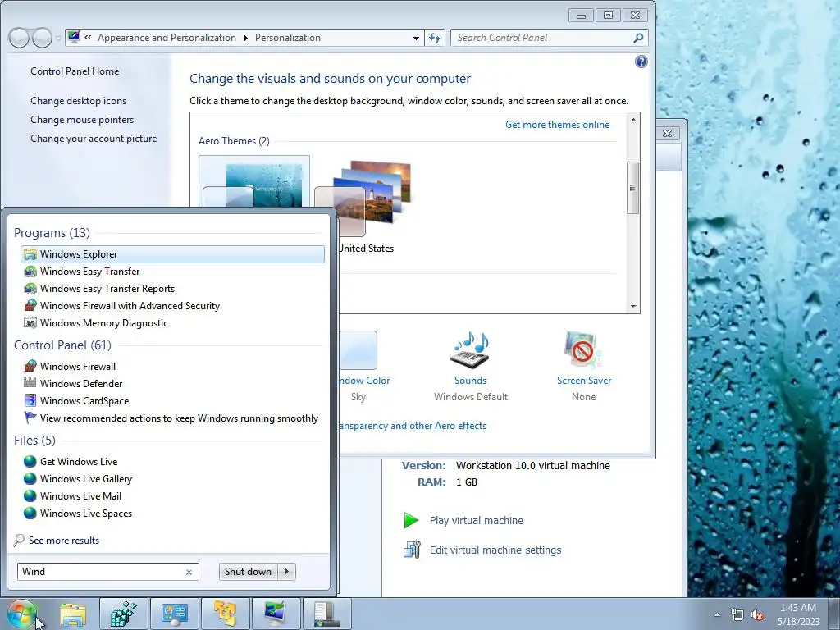
Task: Click the Windows Live Spaces globe icon
Action: 30,513
